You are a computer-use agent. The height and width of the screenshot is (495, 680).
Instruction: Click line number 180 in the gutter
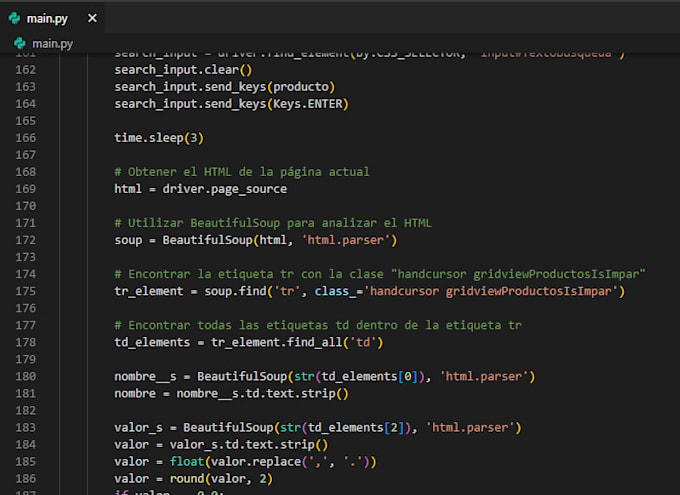(26, 376)
